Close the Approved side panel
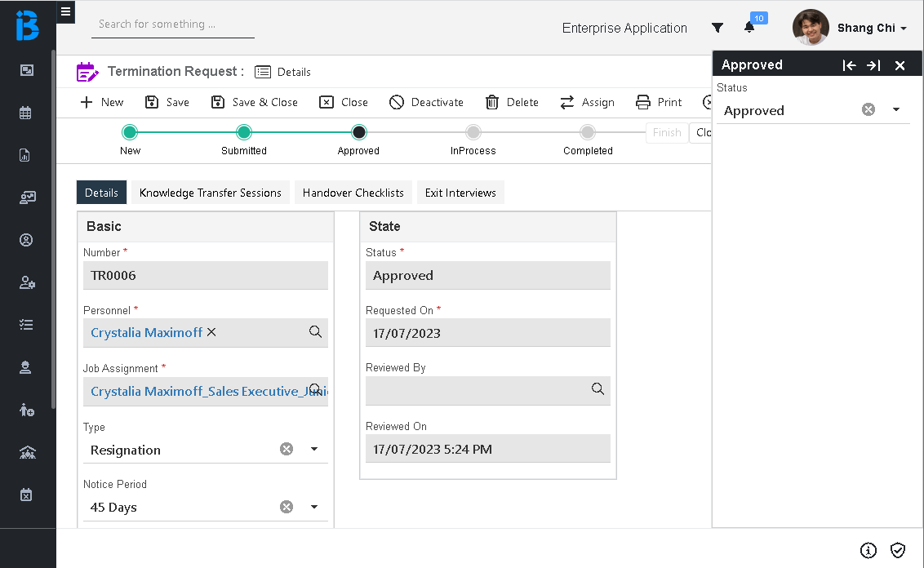This screenshot has width=924, height=568. coord(900,65)
